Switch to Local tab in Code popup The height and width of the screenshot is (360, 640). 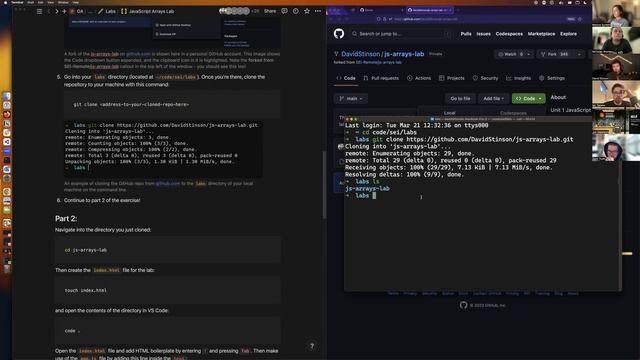click(x=449, y=113)
